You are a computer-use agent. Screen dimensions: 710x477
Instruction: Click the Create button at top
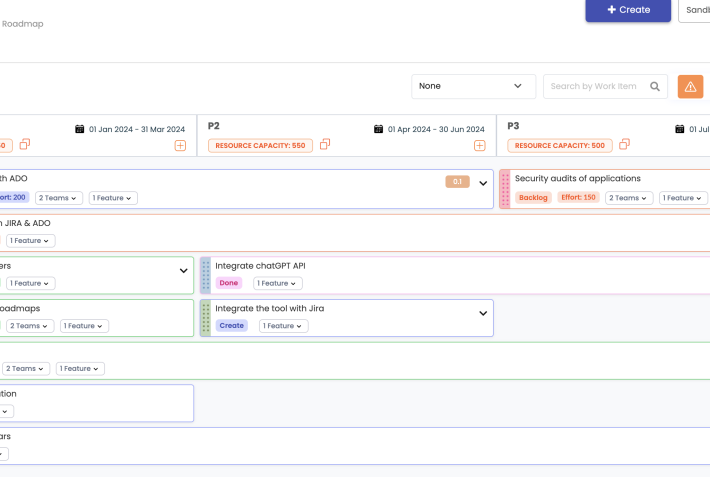tap(628, 10)
